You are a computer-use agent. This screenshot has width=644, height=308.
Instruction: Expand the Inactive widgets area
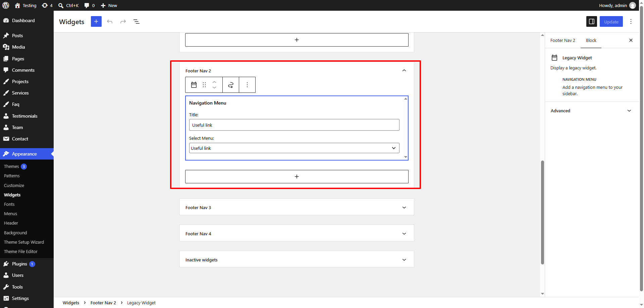pyautogui.click(x=297, y=260)
